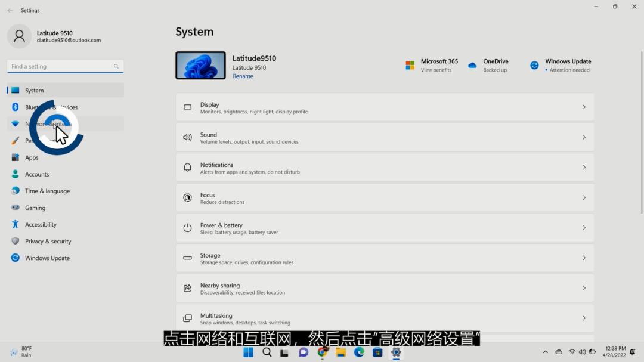644x362 pixels.
Task: Open View benefits under Microsoft 365
Action: coord(439,69)
